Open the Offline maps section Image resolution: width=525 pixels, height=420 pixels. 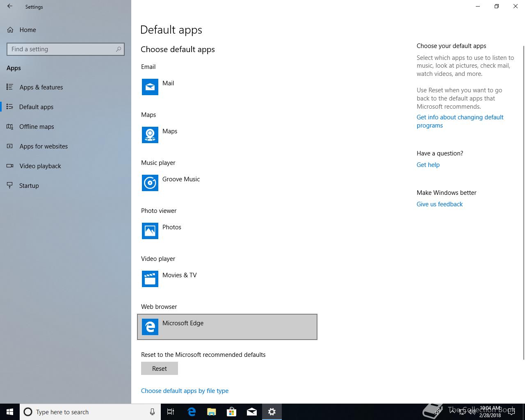point(37,127)
